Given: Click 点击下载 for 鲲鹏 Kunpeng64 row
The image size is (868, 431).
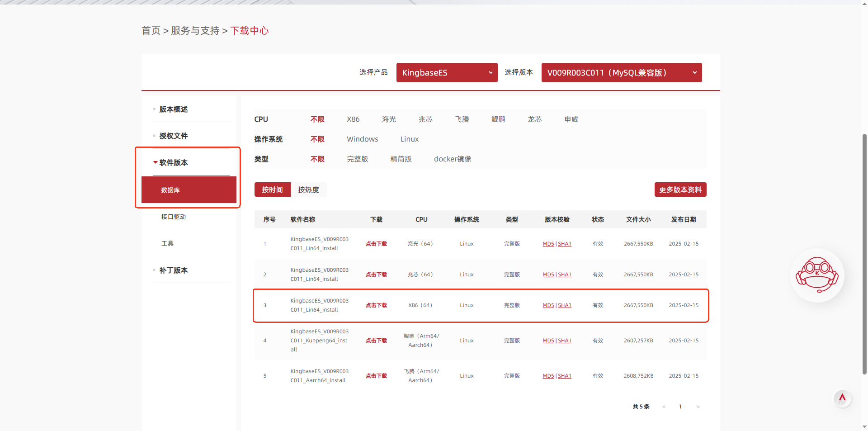Looking at the screenshot, I should pyautogui.click(x=376, y=341).
